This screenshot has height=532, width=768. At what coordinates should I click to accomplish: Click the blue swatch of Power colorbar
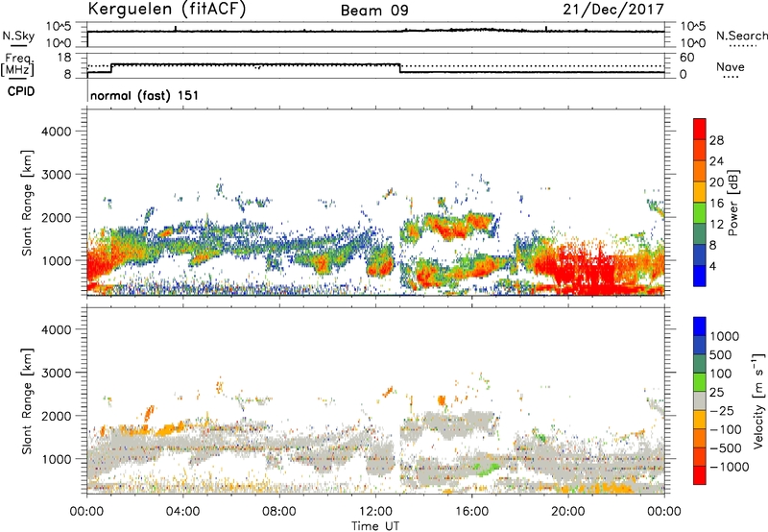pyautogui.click(x=700, y=276)
